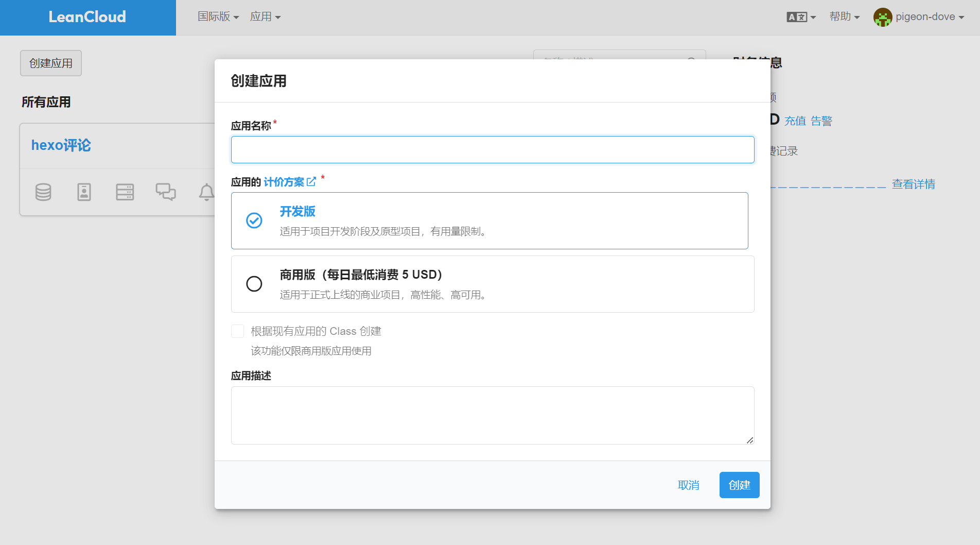Open the 计价方案 pricing link
The image size is (980, 545).
(284, 182)
